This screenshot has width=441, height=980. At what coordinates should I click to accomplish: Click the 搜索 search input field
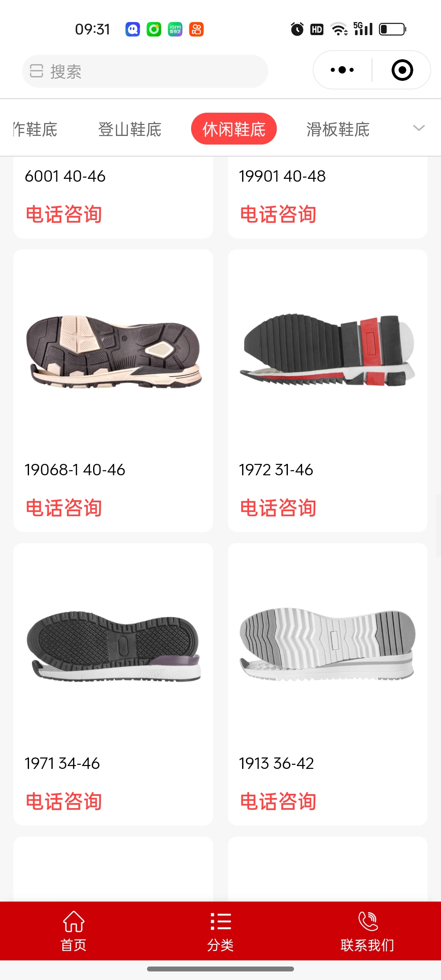click(145, 71)
